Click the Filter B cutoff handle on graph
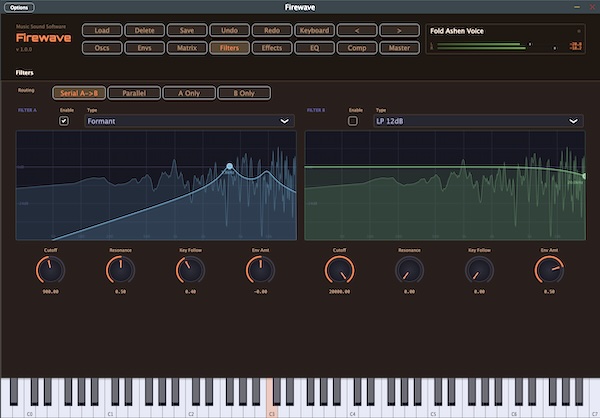Image resolution: width=600 pixels, height=418 pixels. [x=584, y=176]
